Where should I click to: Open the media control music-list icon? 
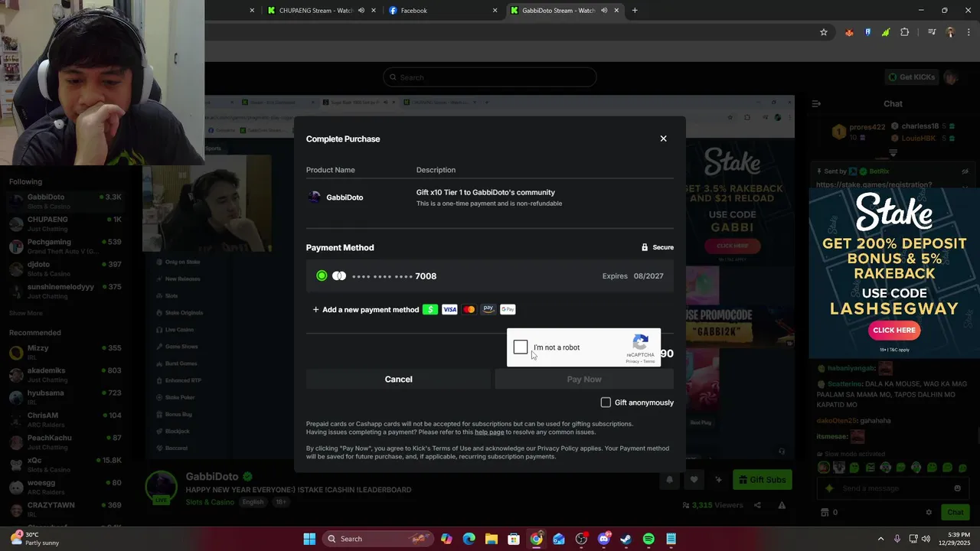coord(932,32)
